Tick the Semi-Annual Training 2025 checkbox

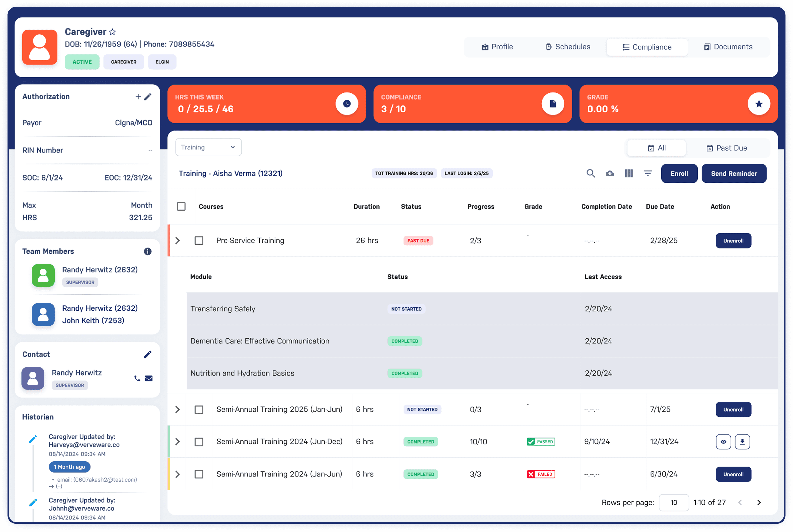(199, 410)
